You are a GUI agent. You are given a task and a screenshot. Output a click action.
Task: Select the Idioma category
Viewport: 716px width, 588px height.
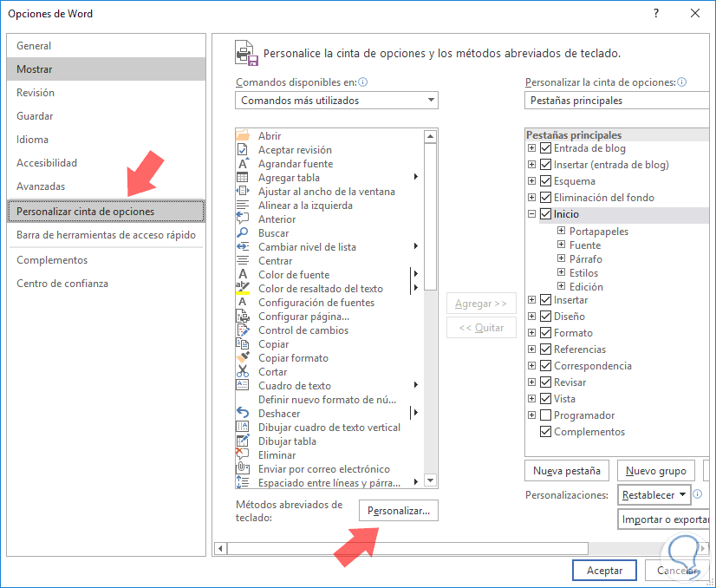106,140
